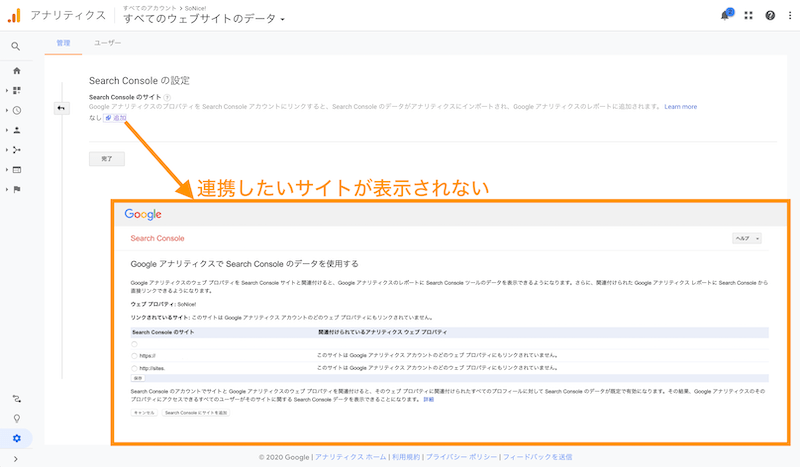Click the Search Console の設定 heading
Screen dimensions: 800x467
139,81
